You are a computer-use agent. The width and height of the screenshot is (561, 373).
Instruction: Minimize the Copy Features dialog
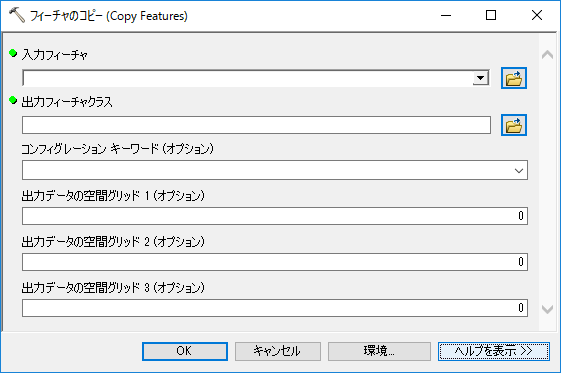pyautogui.click(x=446, y=15)
